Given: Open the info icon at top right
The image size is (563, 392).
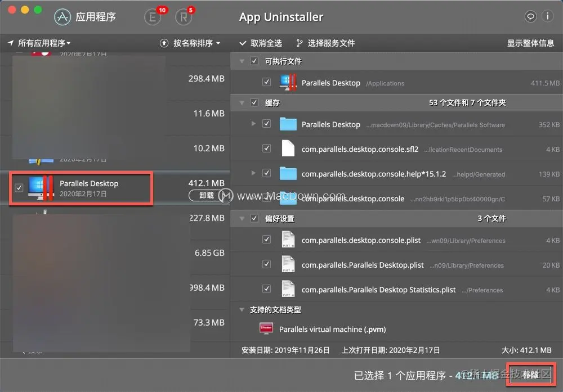Looking at the screenshot, I should (547, 16).
